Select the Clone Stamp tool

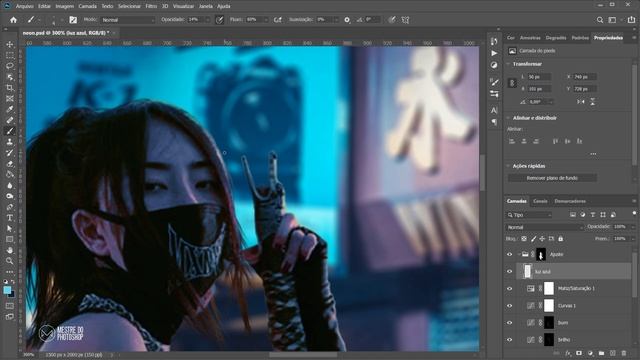pyautogui.click(x=10, y=142)
